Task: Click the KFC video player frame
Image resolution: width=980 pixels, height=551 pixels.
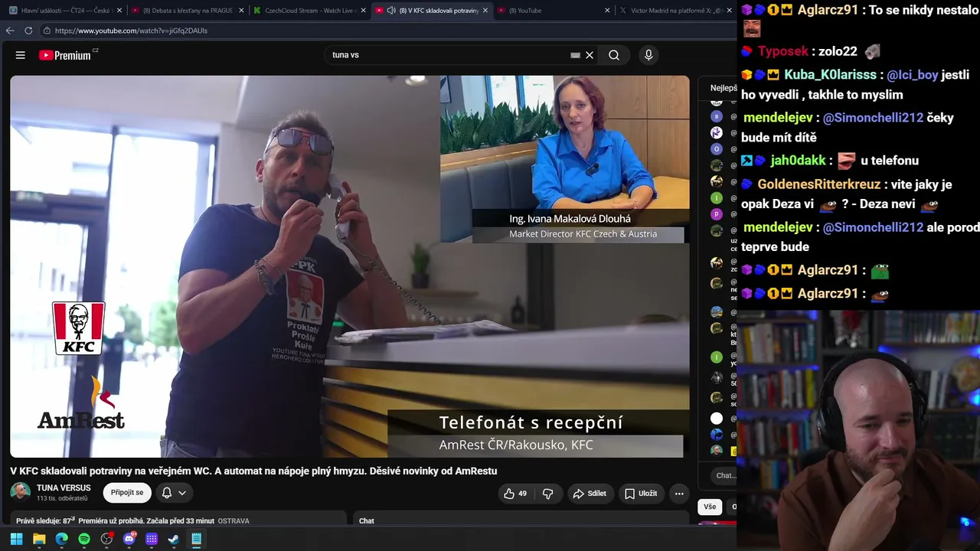Action: tap(350, 266)
